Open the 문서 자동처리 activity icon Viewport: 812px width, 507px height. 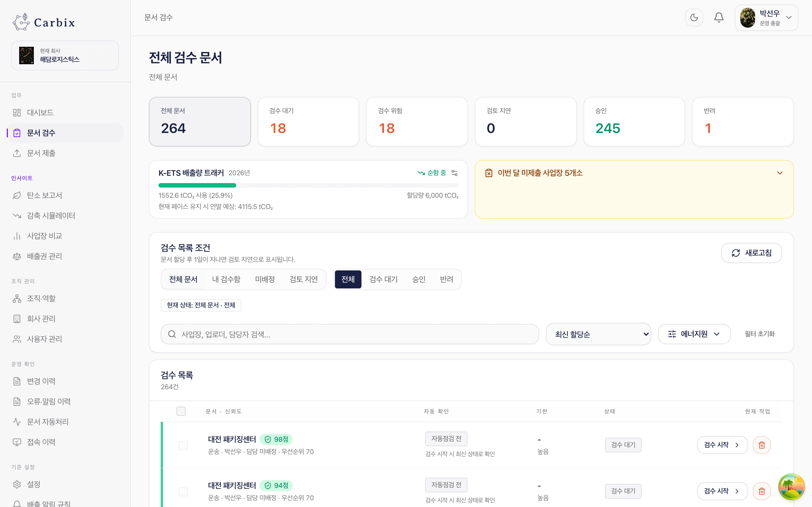pyautogui.click(x=17, y=422)
